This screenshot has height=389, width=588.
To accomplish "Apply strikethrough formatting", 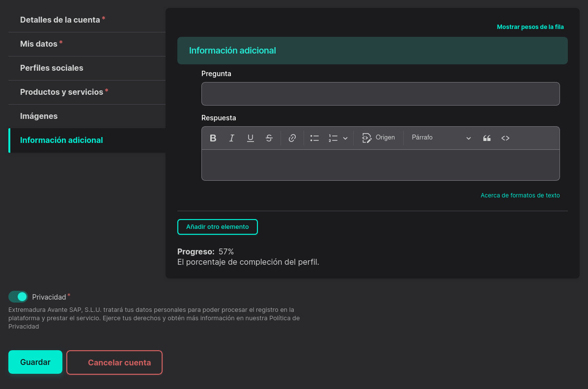I will pos(269,138).
